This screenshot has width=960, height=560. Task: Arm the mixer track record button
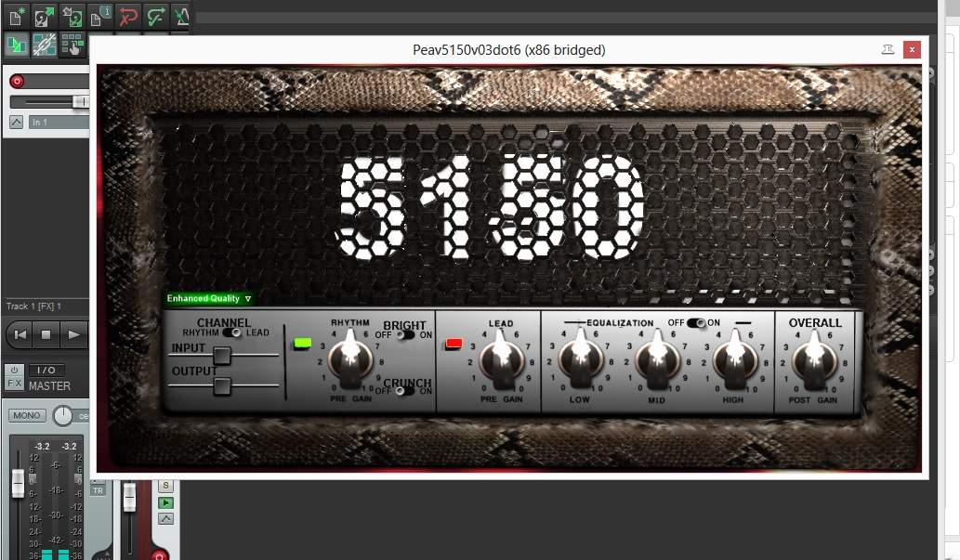click(x=159, y=555)
